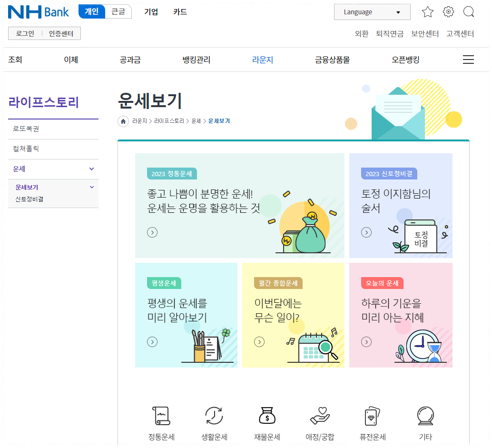Open the 이체 menu
Viewport: 492px width, 448px height.
71,60
